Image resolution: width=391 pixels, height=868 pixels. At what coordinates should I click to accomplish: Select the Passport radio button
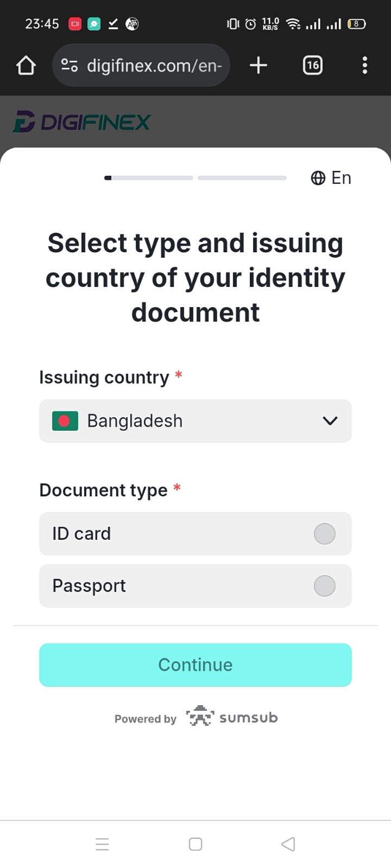pos(324,586)
